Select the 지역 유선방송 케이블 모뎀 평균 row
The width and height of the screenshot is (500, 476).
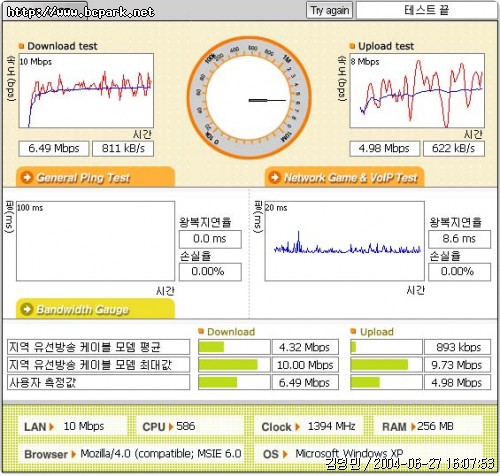pyautogui.click(x=98, y=347)
